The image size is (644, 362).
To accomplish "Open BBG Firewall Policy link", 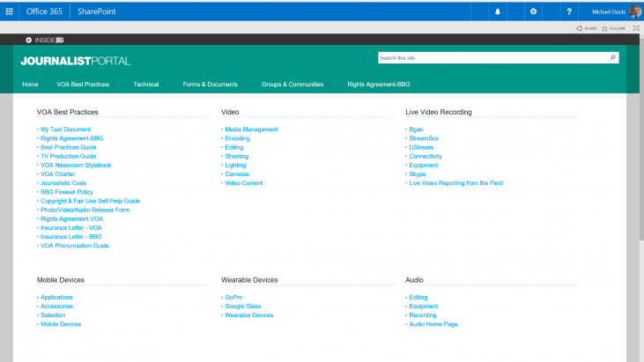I will 67,192.
